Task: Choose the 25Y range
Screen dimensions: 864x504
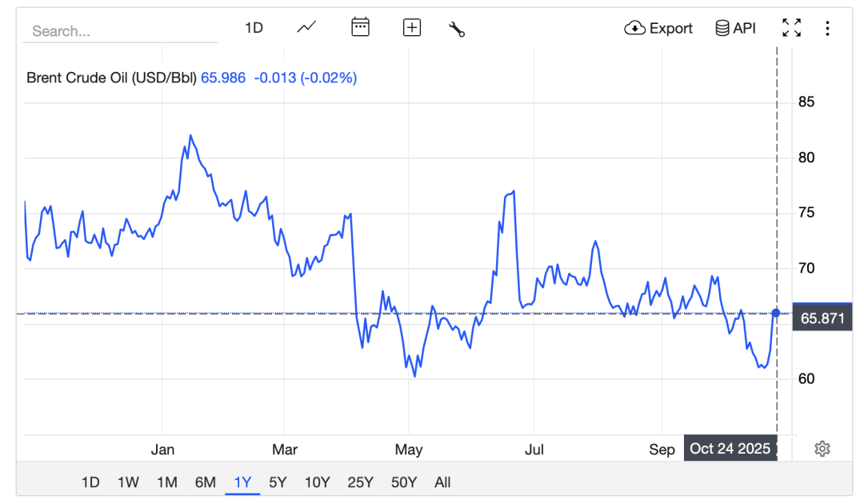Action: coord(360,482)
